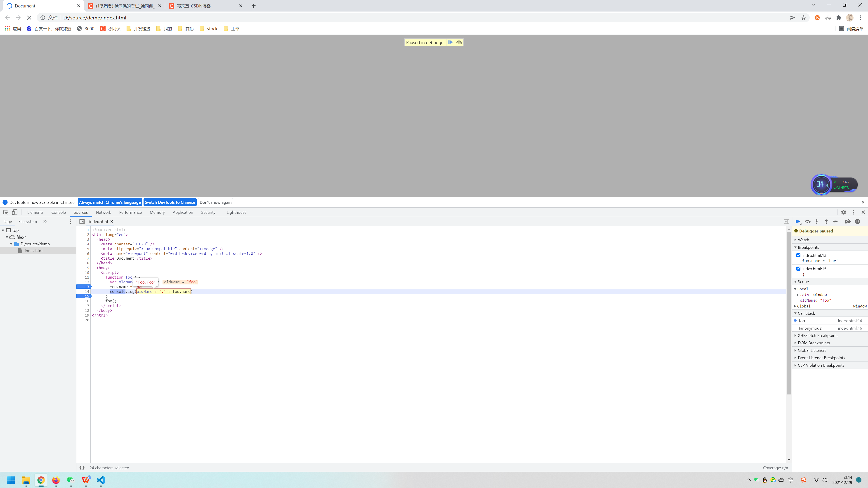Click Don't show again button
The width and height of the screenshot is (868, 488).
pos(215,202)
